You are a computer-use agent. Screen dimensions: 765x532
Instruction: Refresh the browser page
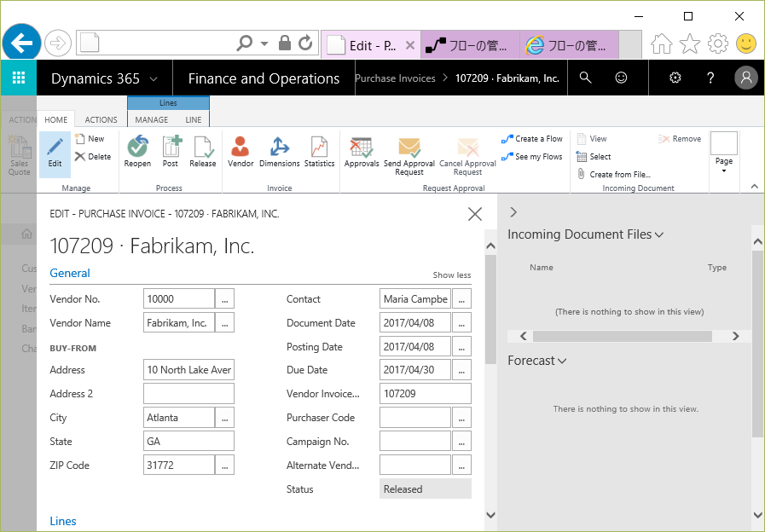305,43
